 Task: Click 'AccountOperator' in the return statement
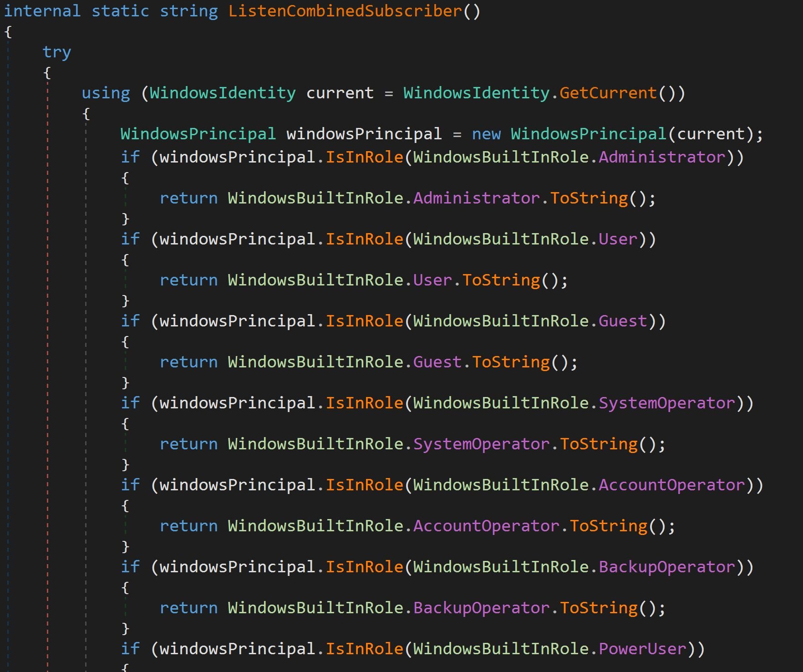point(487,526)
